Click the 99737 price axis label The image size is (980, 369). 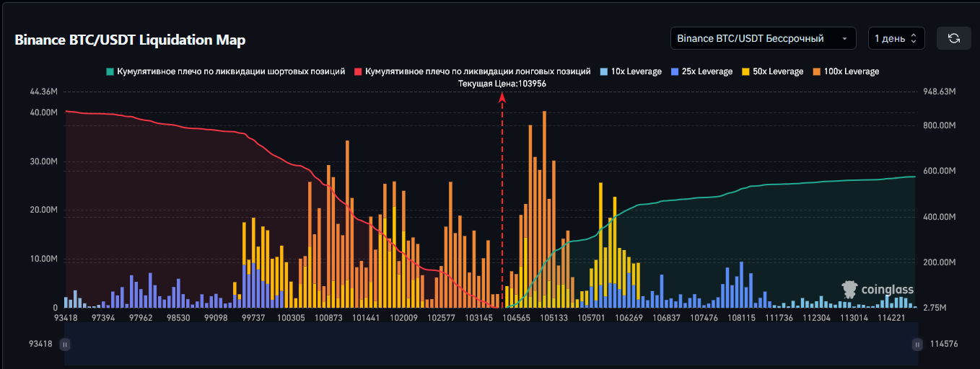pos(254,318)
